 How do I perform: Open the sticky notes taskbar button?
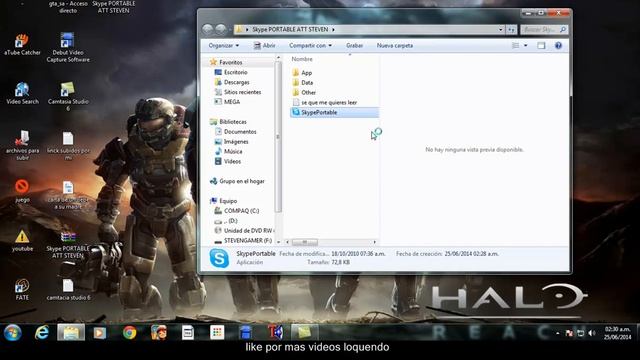304,333
